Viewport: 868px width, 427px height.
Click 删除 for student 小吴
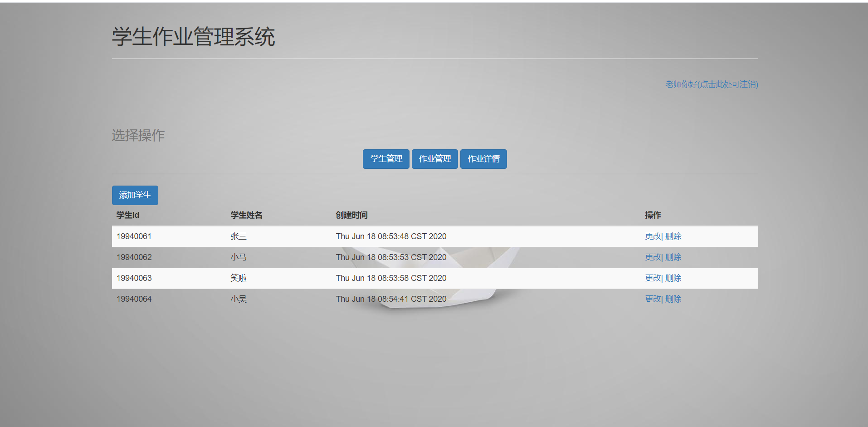(x=673, y=299)
